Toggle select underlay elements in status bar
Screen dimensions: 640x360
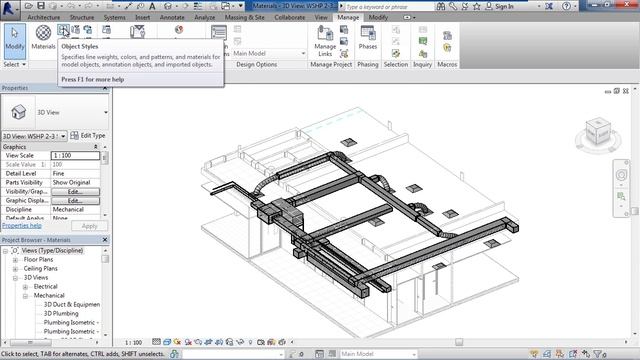click(x=547, y=354)
